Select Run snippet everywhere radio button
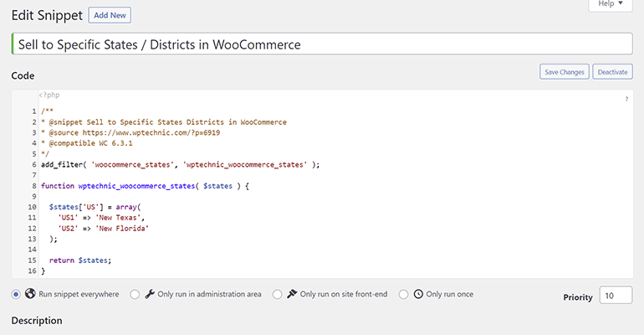 point(16,294)
